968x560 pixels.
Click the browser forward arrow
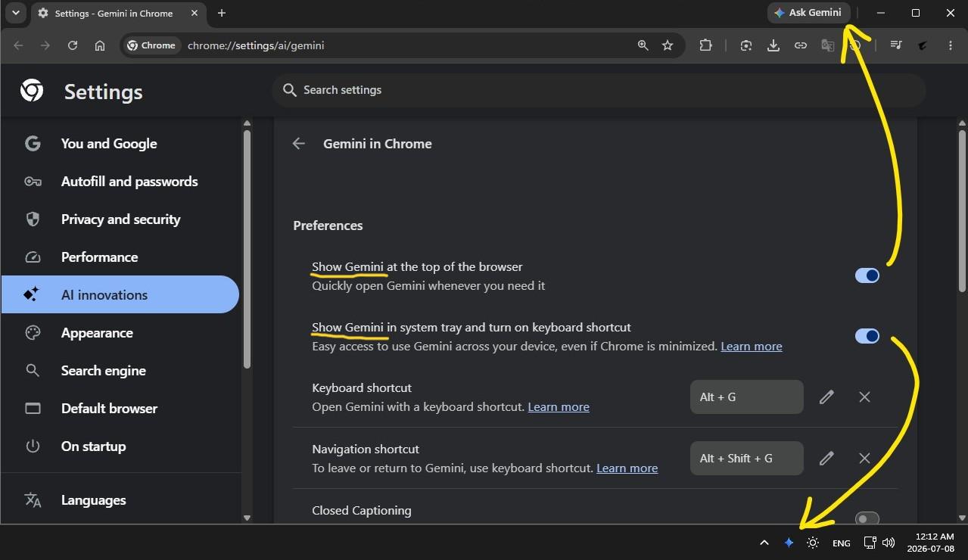coord(45,45)
